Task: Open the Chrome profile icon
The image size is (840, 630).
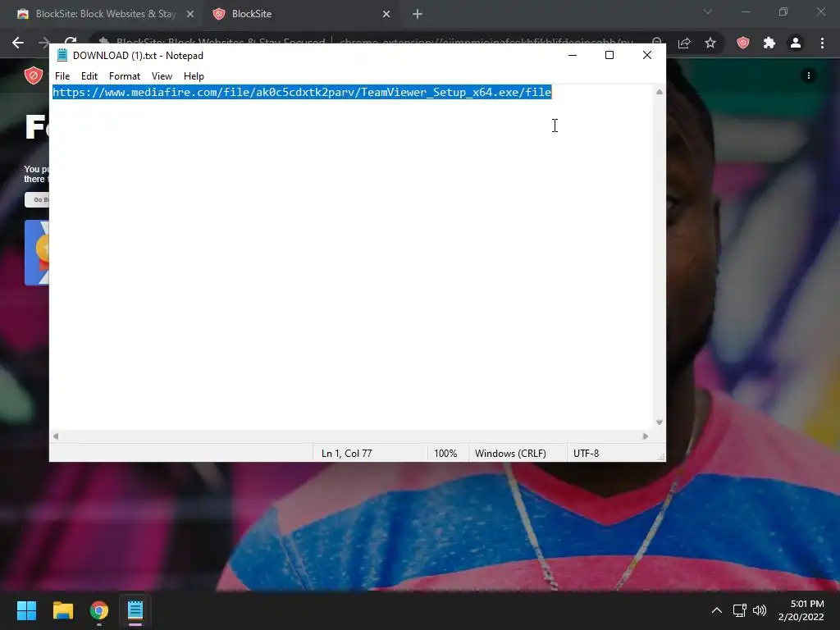Action: (796, 43)
